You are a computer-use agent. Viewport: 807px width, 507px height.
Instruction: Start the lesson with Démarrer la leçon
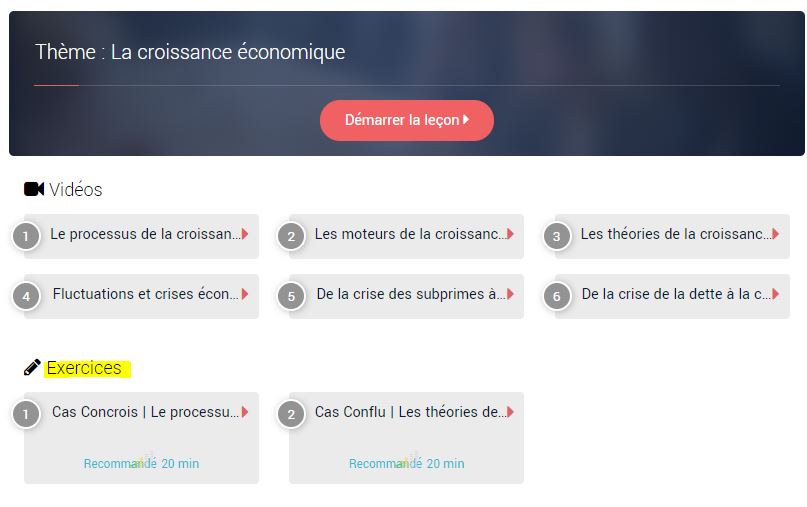(x=406, y=120)
